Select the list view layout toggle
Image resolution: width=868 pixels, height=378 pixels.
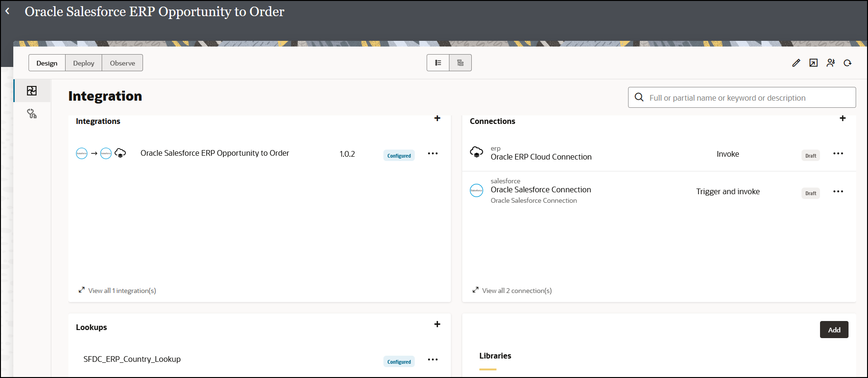438,63
